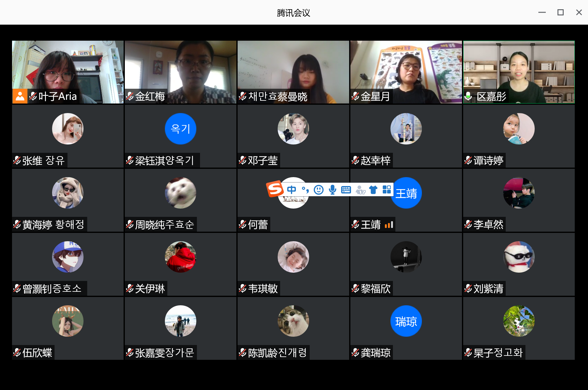Screen dimensions: 588x390
Task: Click 曾灏钊증호소's anime avatar
Action: pos(68,257)
